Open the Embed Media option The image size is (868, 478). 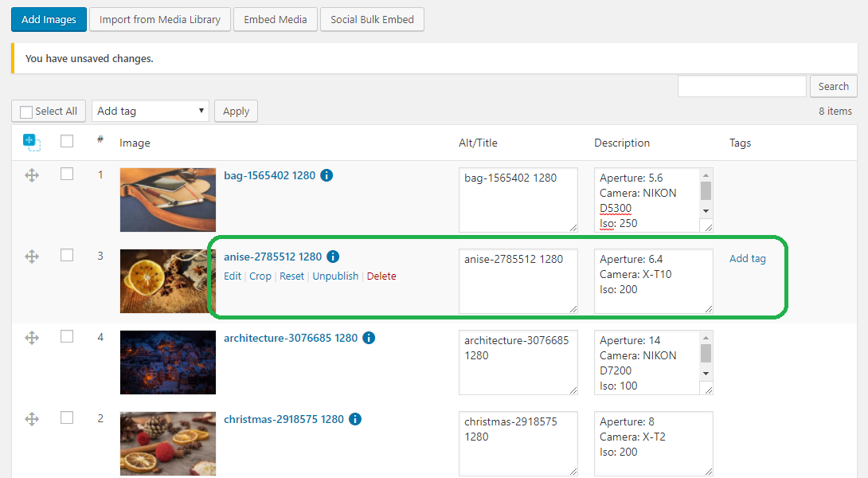pyautogui.click(x=275, y=19)
